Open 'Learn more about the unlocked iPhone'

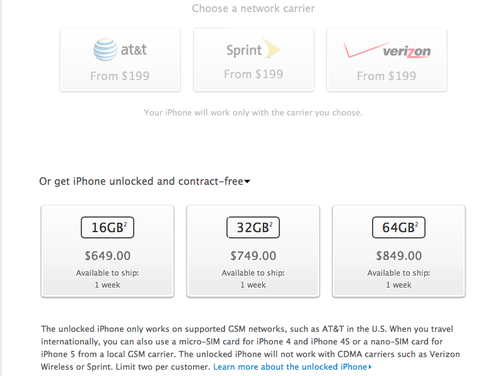[x=290, y=367]
